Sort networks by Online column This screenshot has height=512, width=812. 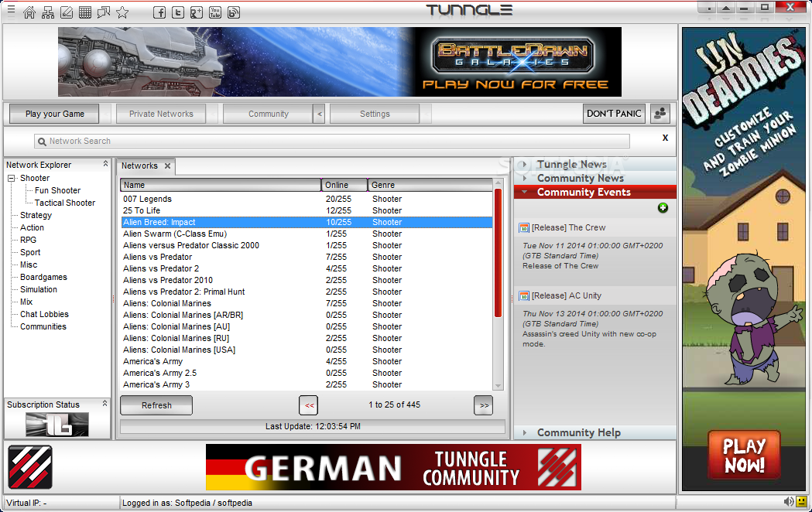coord(344,185)
